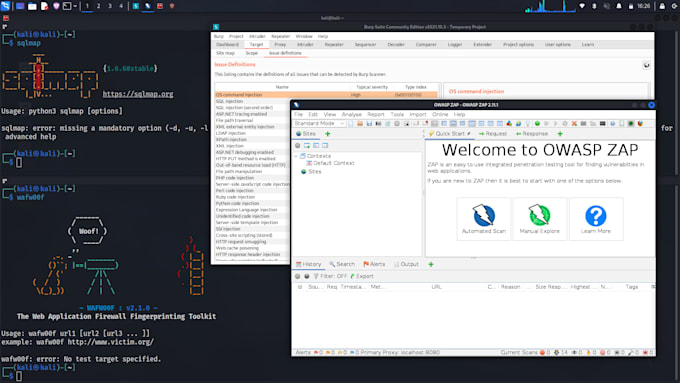The height and width of the screenshot is (383, 680).
Task: Switch to the Response tab in ZAP
Action: [x=532, y=134]
